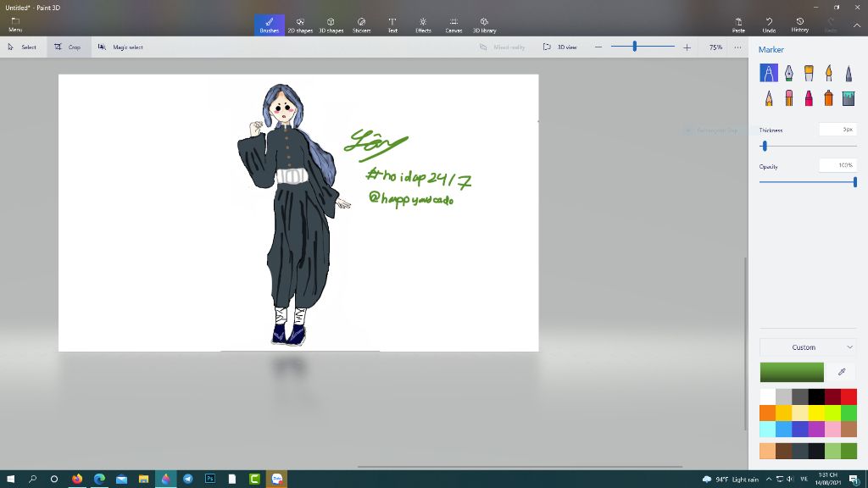This screenshot has width=868, height=488.
Task: Click the Thickness slider handle
Action: [x=765, y=146]
